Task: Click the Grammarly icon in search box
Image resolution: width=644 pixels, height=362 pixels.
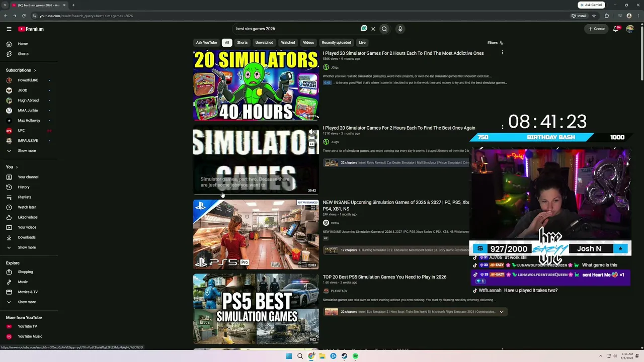Action: 364,28
